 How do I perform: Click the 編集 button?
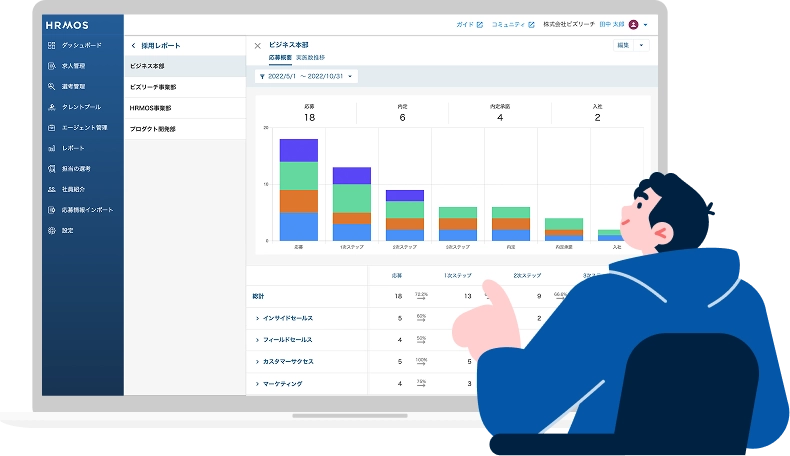click(x=623, y=45)
